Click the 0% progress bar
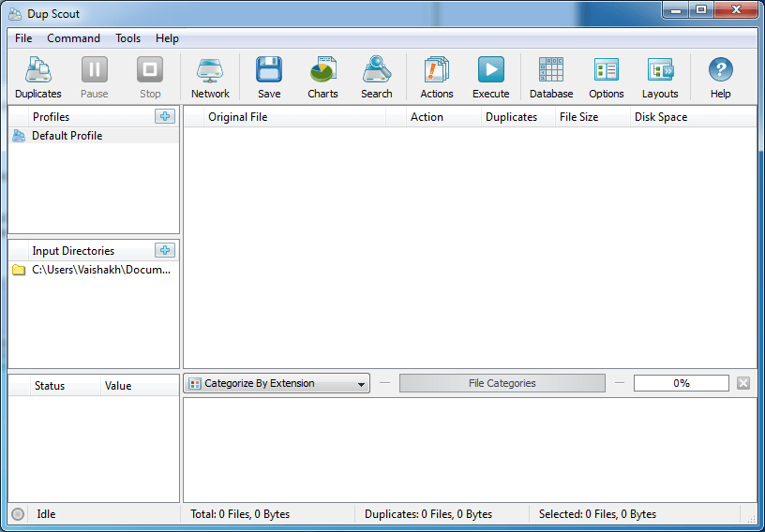This screenshot has height=532, width=765. [681, 383]
